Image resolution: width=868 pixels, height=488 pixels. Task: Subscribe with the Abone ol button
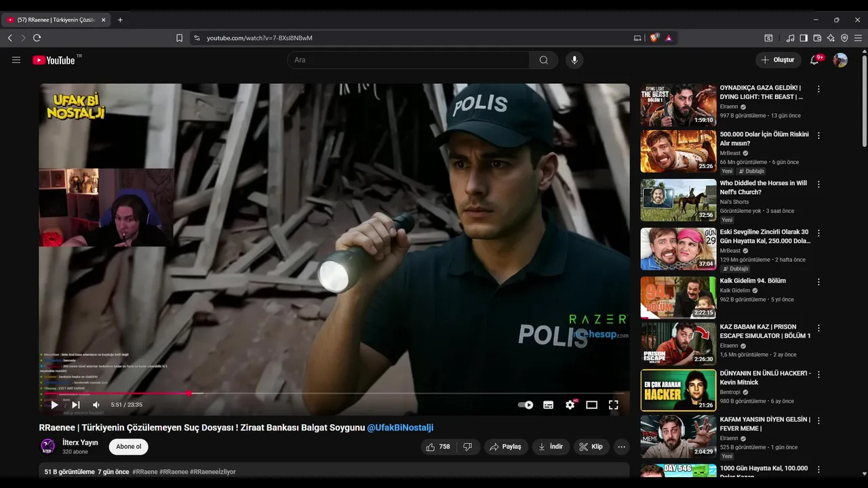coord(128,447)
